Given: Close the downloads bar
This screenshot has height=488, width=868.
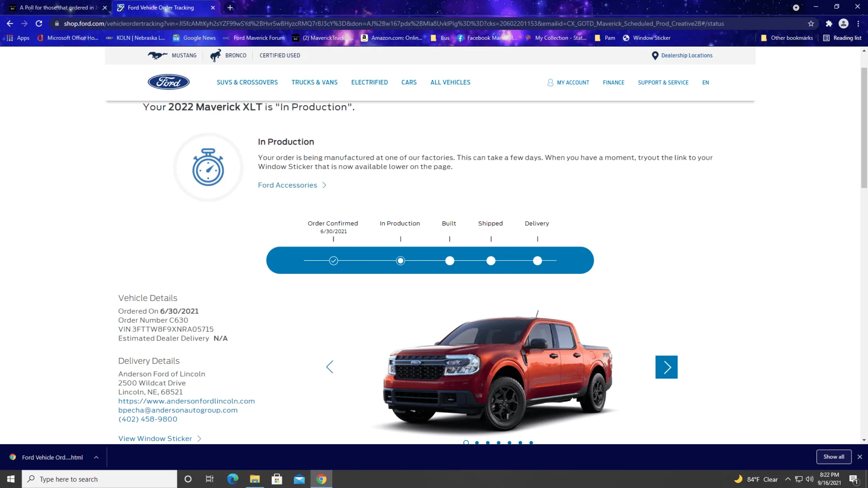Looking at the screenshot, I should coord(860,457).
